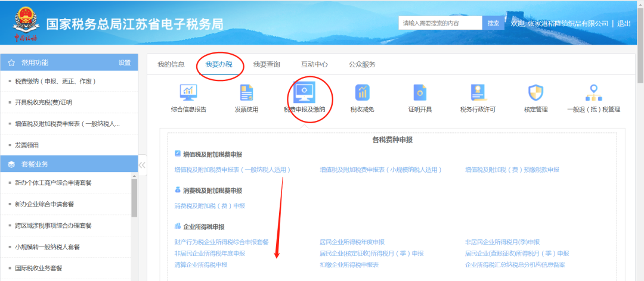Open 增值税及附加税费申报表(小规模纳税人适用) link

pyautogui.click(x=380, y=170)
